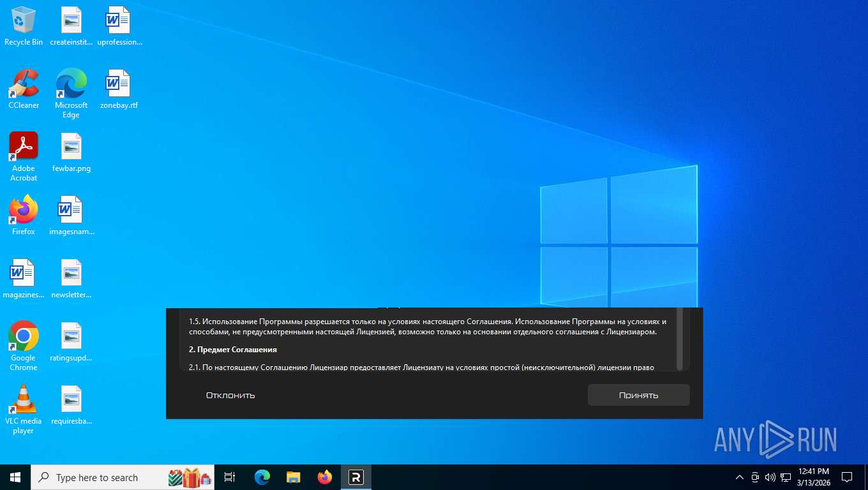Open Microsoft Edge from the taskbar
Screen dimensions: 868x490
pyautogui.click(x=262, y=477)
